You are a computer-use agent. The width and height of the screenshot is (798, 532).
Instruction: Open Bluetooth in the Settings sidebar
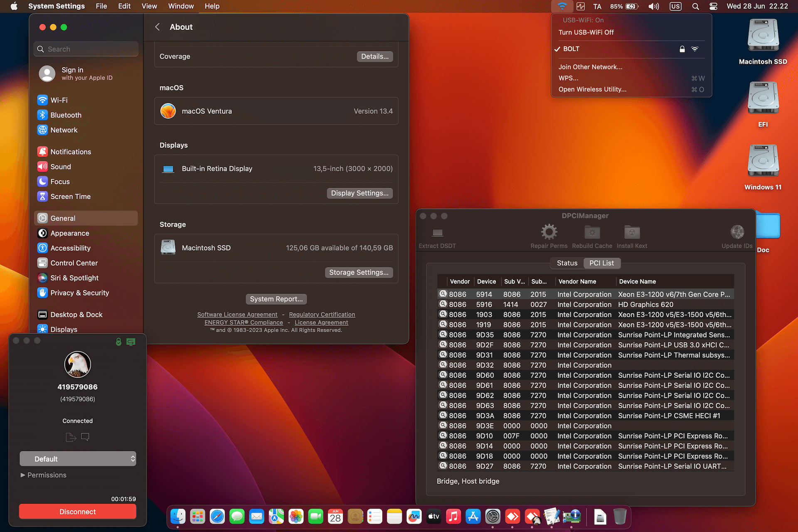(86, 115)
